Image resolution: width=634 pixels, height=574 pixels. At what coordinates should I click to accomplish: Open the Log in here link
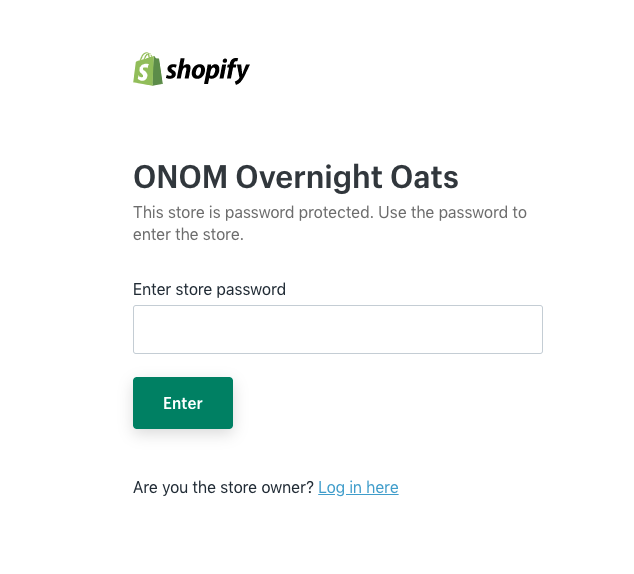(x=358, y=487)
